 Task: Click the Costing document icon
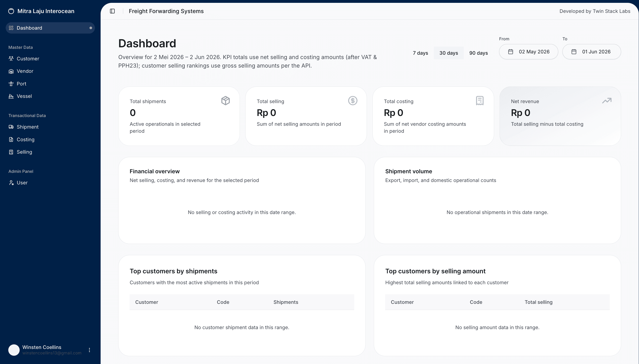pyautogui.click(x=11, y=139)
